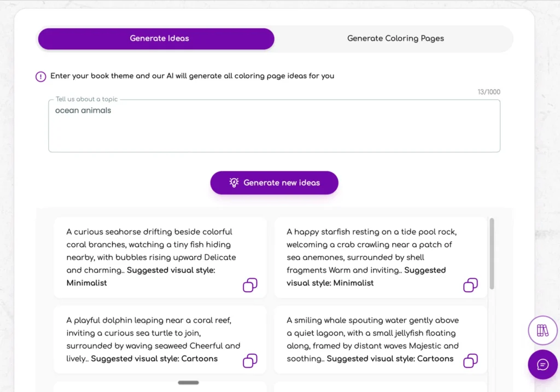Open the chat support bubble
The height and width of the screenshot is (392, 560).
[x=542, y=365]
